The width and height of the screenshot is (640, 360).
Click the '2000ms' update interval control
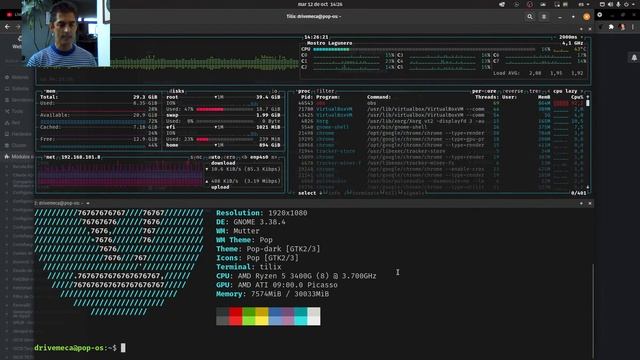coord(568,37)
